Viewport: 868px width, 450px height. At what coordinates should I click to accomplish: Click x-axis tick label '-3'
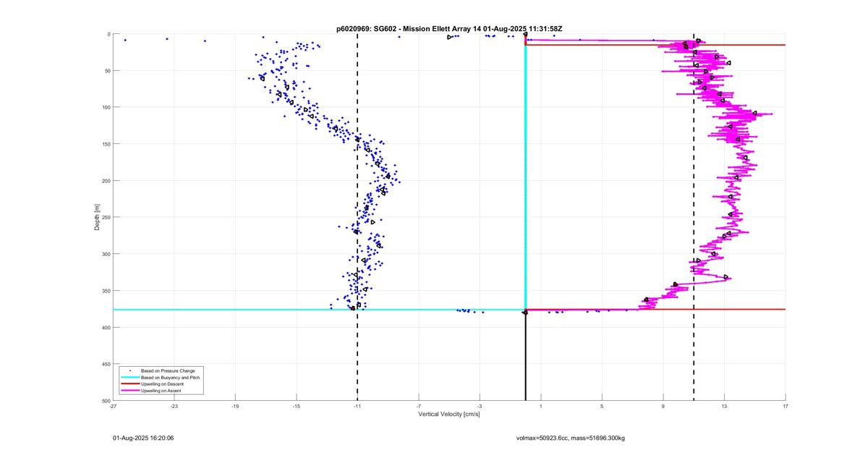point(480,406)
